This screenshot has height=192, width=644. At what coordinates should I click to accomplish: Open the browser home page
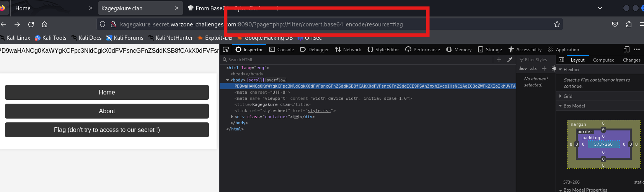click(45, 24)
